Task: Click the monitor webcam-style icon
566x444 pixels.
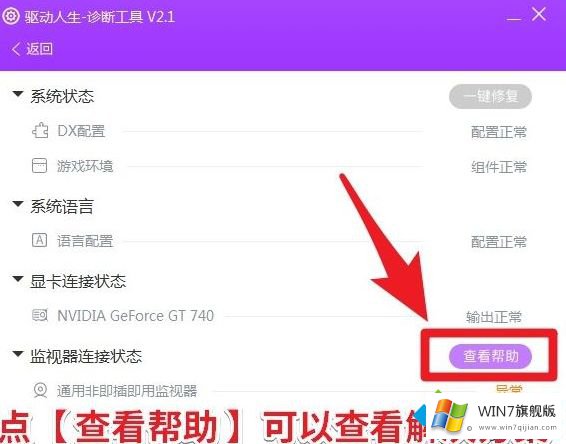Action: coord(40,390)
